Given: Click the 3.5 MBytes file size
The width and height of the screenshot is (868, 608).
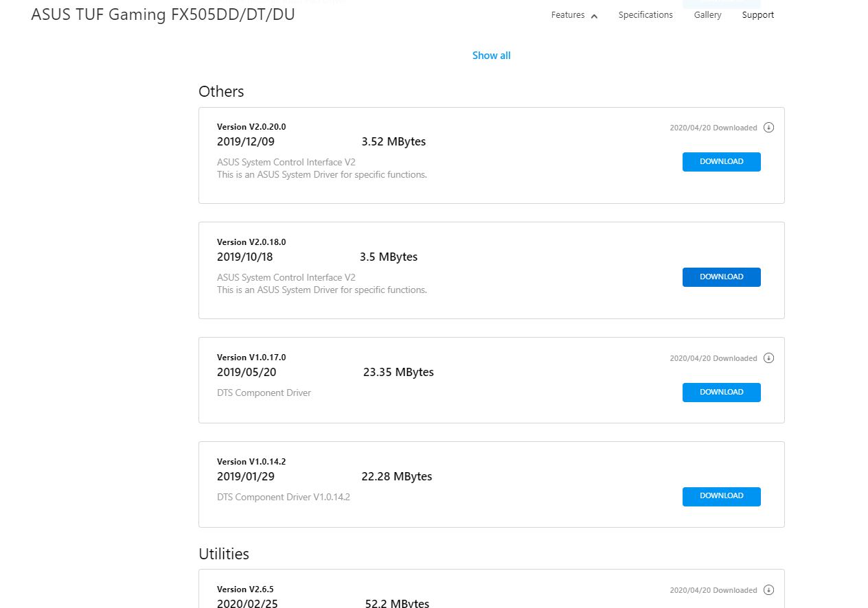Looking at the screenshot, I should (x=389, y=257).
